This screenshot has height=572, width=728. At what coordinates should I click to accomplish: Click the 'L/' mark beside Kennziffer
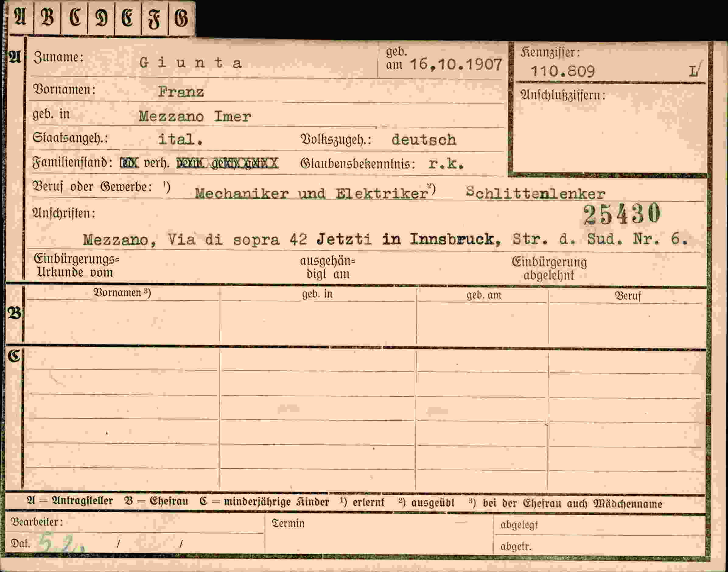(695, 70)
